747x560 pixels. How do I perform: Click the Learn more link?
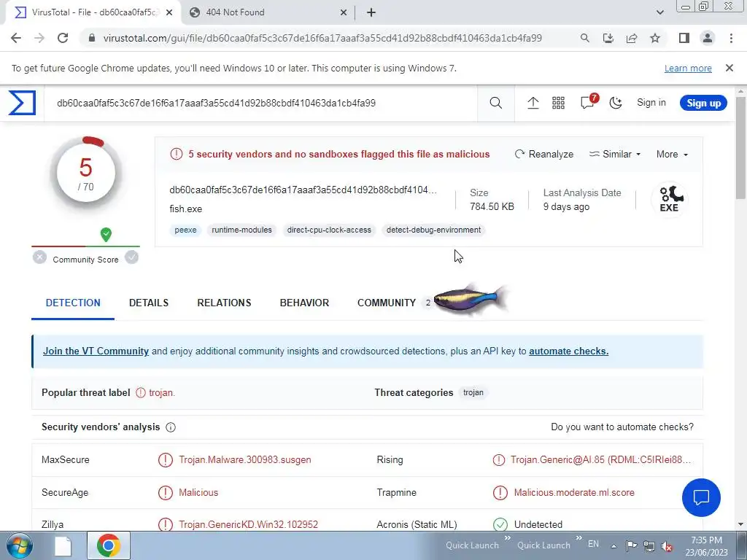pyautogui.click(x=688, y=69)
